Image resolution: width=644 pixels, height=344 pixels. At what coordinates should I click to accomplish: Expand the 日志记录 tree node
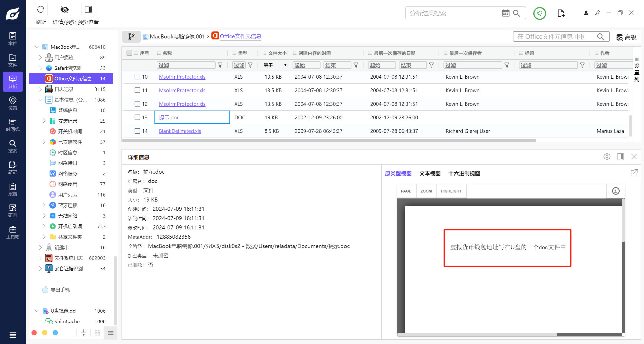41,89
